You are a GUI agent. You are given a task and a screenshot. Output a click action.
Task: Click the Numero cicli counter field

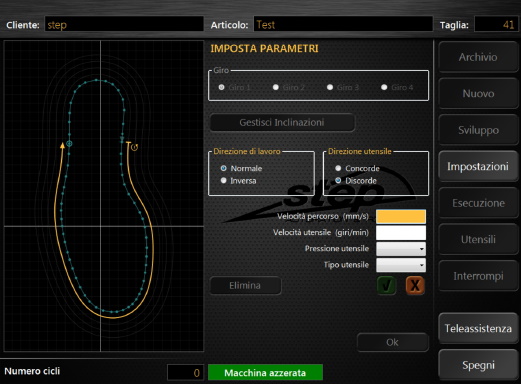185,372
